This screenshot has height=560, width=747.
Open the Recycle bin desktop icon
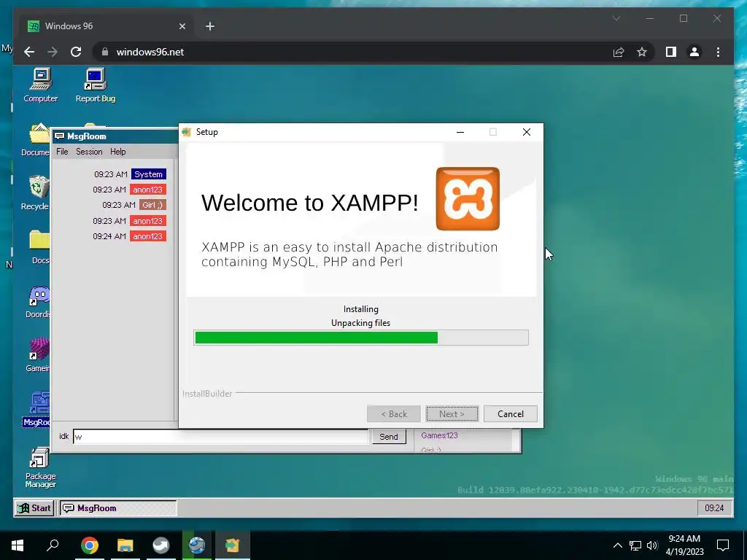coord(36,192)
